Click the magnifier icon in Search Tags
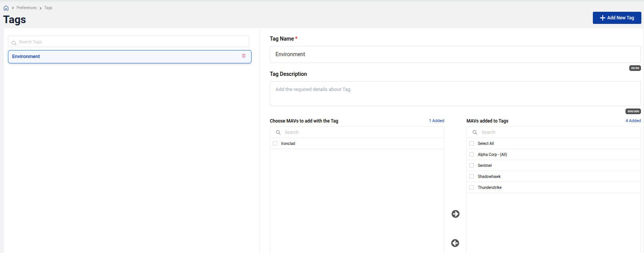Screen dimensions: 644x253 [14, 43]
